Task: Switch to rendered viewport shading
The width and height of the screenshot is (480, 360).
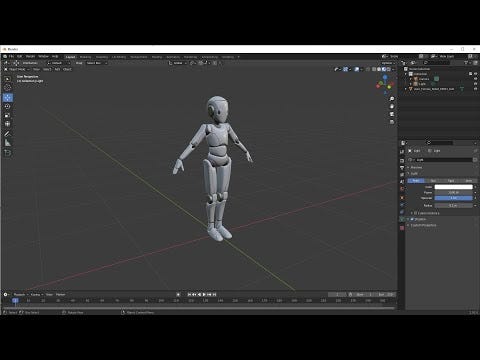Action: coord(388,69)
